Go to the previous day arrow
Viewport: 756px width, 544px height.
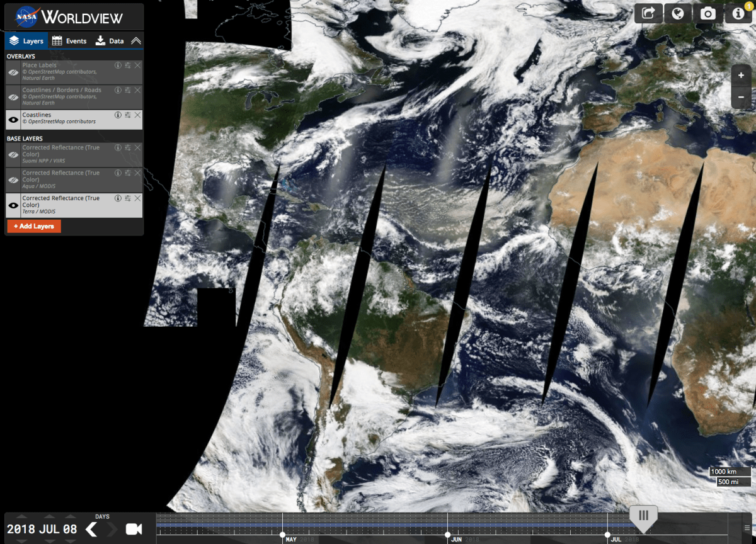pos(92,529)
